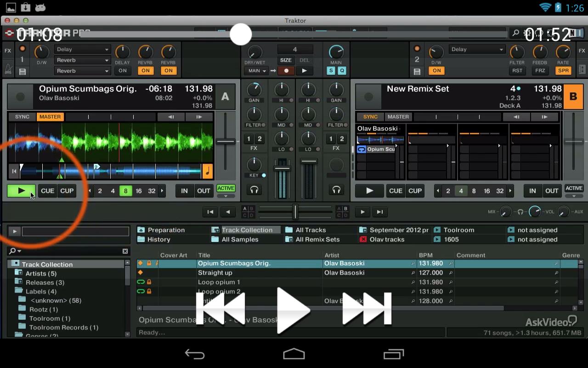This screenshot has width=588, height=368.
Task: Open FX unit 2 Delay effect dropdown
Action: (x=477, y=49)
